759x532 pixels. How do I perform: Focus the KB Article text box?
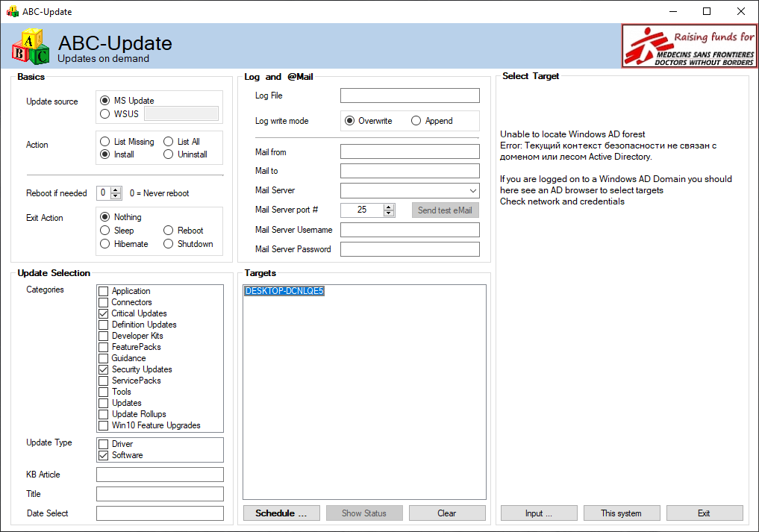(160, 475)
